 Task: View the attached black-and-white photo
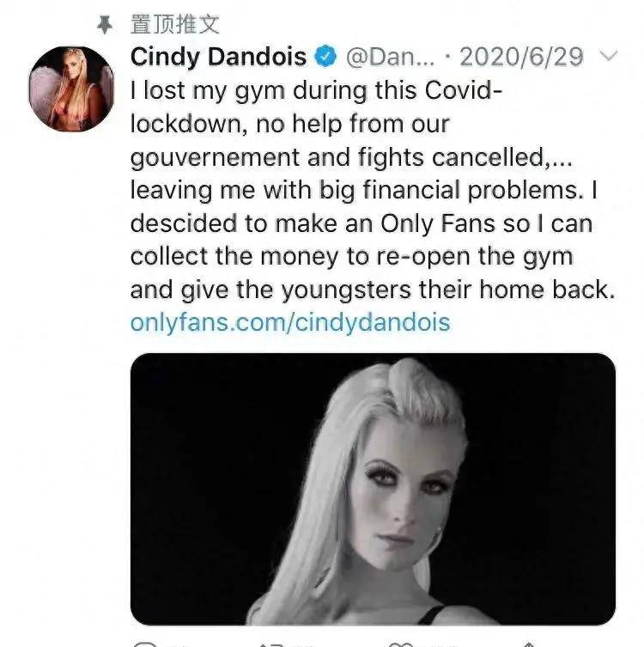tap(374, 489)
